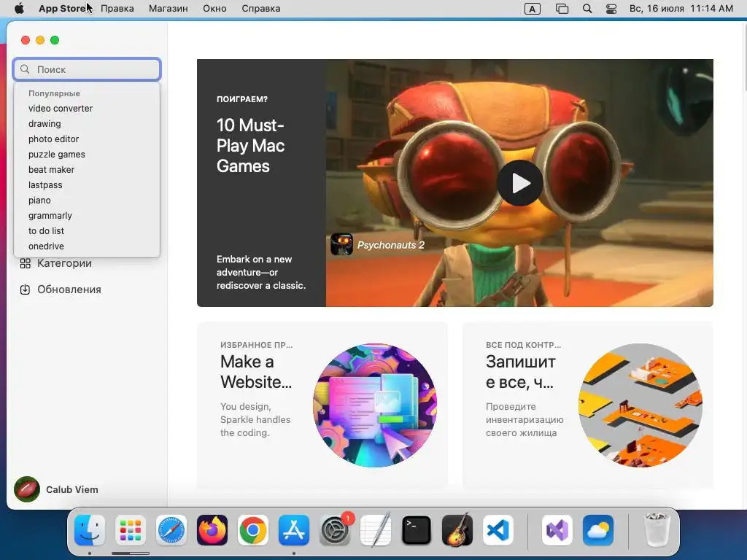Open the Trash in the dock

click(x=657, y=530)
